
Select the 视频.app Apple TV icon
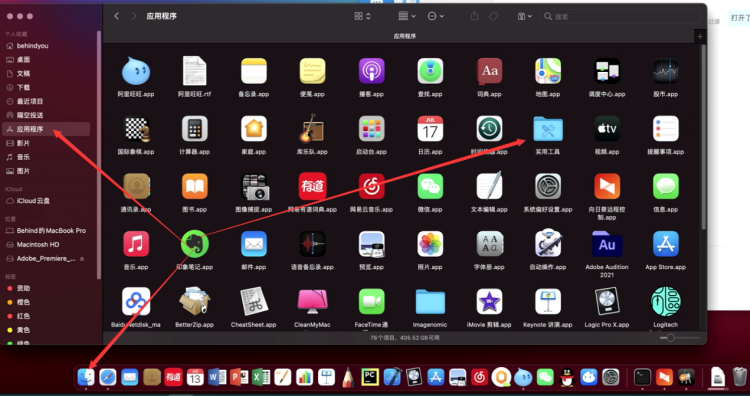coord(607,129)
